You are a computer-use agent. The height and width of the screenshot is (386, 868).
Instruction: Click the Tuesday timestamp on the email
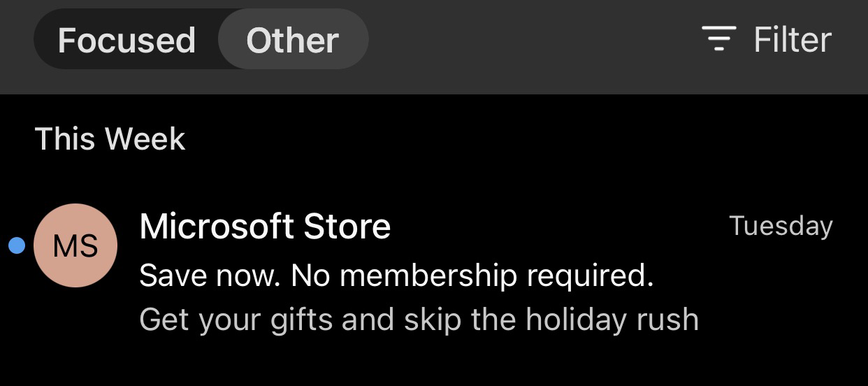tap(781, 226)
